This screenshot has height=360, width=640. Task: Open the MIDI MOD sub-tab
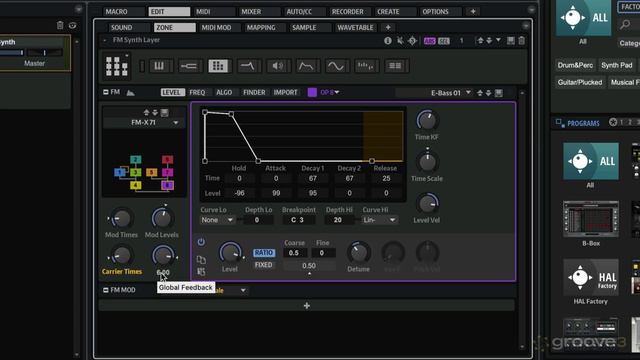pos(216,27)
